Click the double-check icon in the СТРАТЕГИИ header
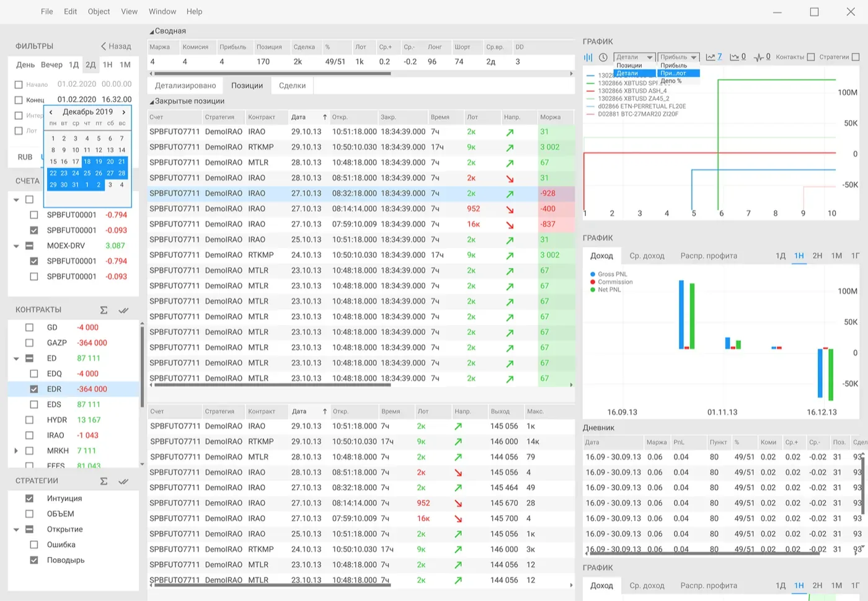The width and height of the screenshot is (868, 601). [x=123, y=481]
